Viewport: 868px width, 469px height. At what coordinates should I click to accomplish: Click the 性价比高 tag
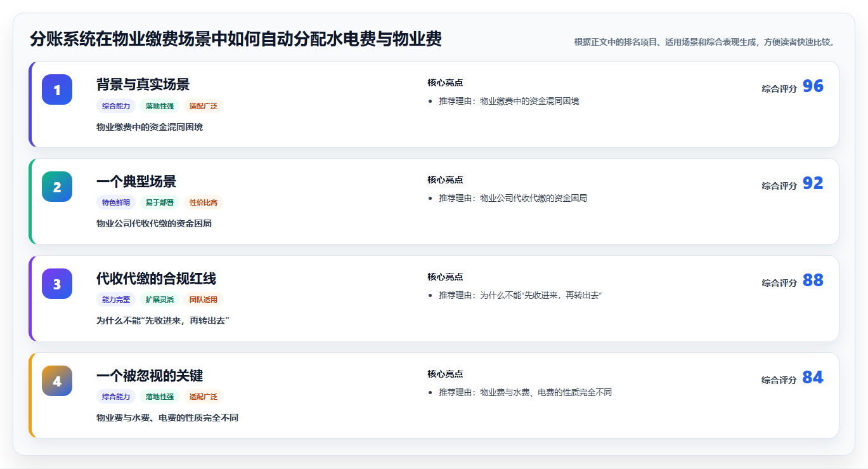pyautogui.click(x=204, y=203)
